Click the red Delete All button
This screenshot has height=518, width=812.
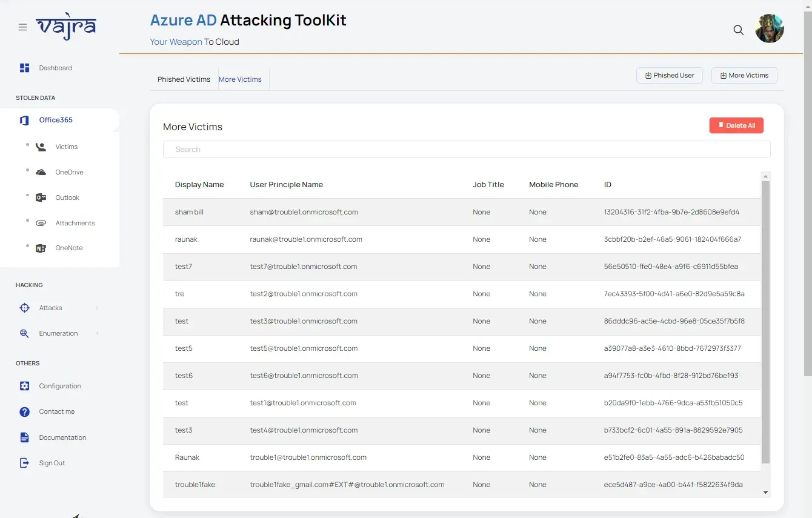point(736,125)
